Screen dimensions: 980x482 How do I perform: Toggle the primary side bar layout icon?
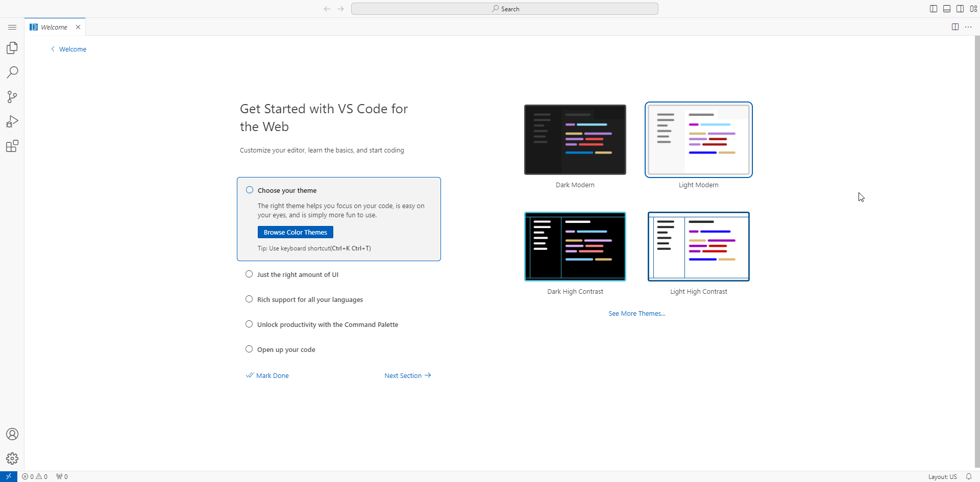934,9
